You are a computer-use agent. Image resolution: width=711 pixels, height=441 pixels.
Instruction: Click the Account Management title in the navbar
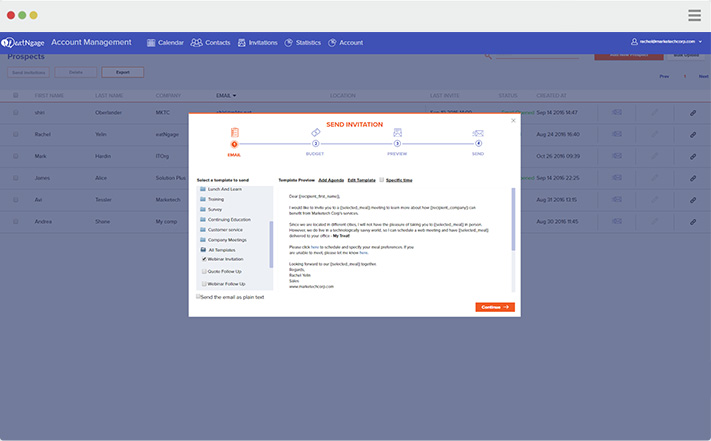tap(91, 42)
